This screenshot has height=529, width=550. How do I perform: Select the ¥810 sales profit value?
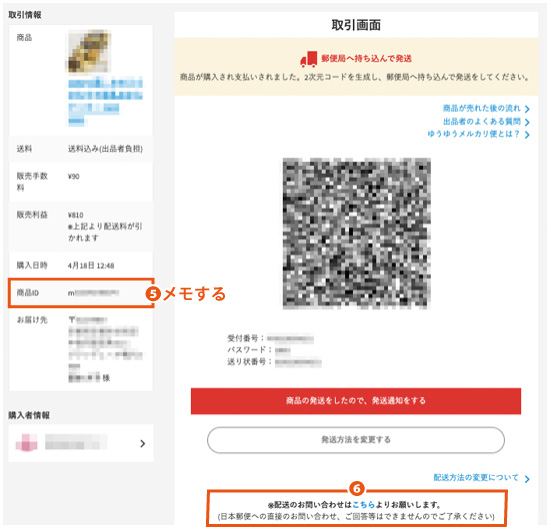tap(75, 215)
